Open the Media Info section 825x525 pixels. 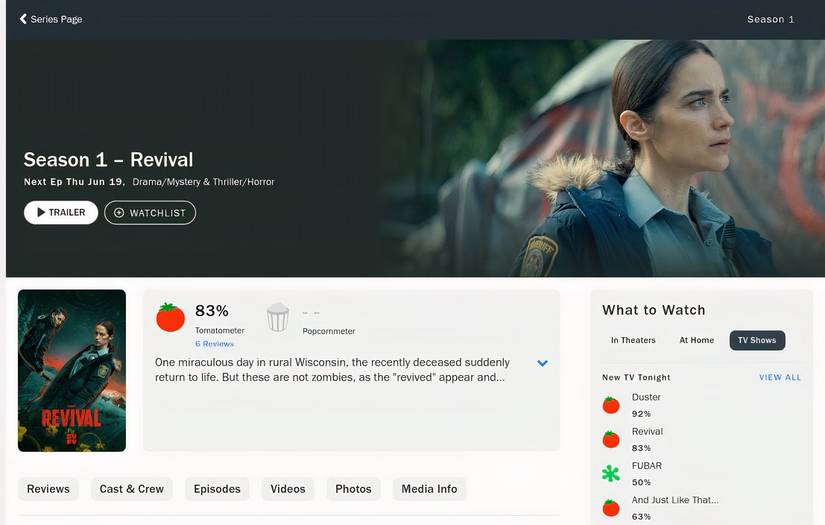[x=429, y=489]
